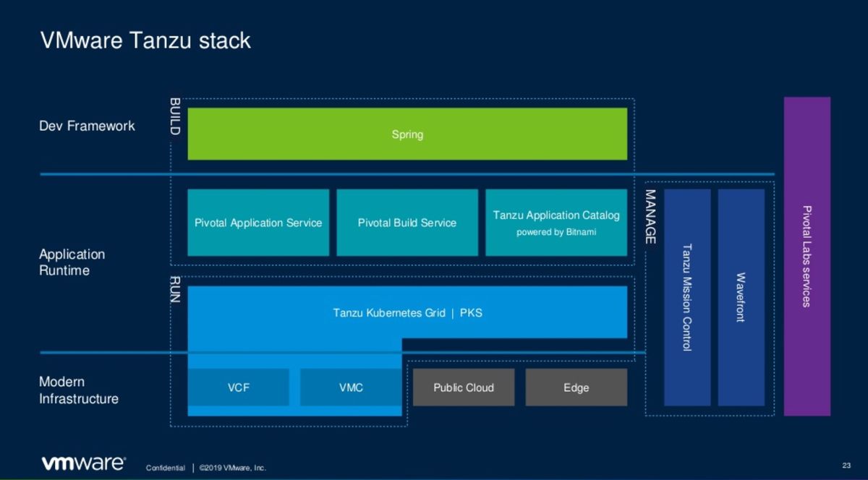868x480 pixels.
Task: Click the vmware logo in the footer
Action: pos(83,463)
